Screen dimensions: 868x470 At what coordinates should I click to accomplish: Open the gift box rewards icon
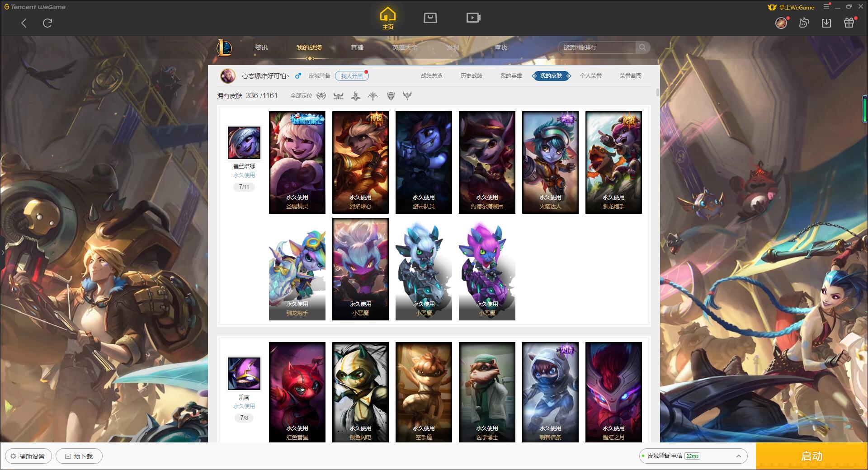coord(849,23)
